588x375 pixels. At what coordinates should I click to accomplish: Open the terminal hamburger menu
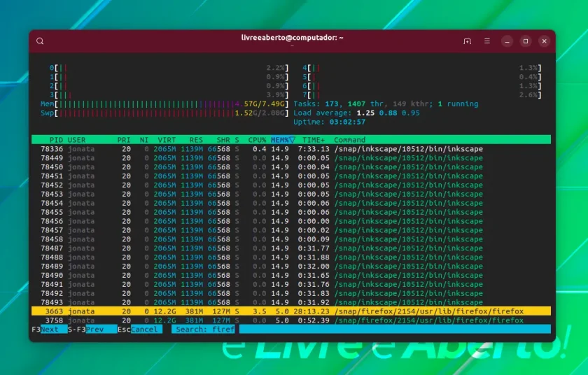487,41
